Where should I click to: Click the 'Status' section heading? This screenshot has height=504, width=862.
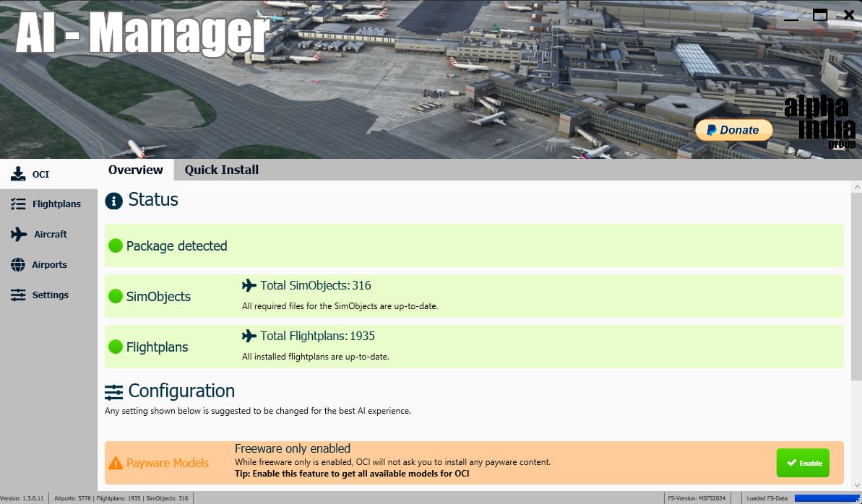[x=153, y=199]
